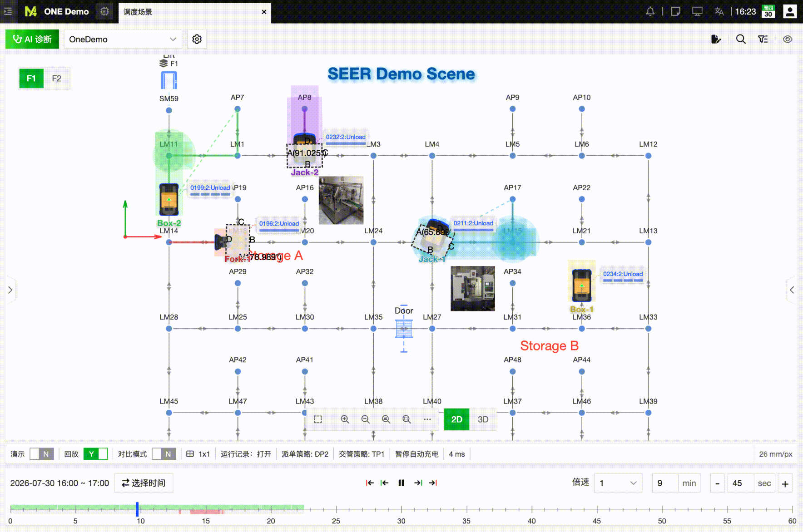This screenshot has width=803, height=532.
Task: Expand the OneDemo scene dropdown
Action: click(x=123, y=39)
